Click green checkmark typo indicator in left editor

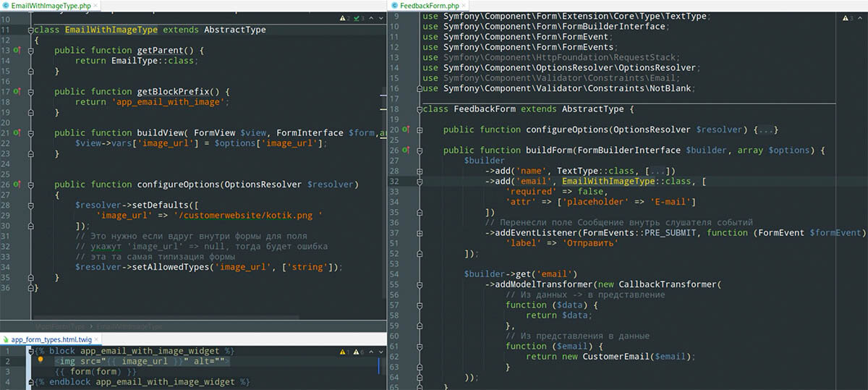click(x=357, y=19)
